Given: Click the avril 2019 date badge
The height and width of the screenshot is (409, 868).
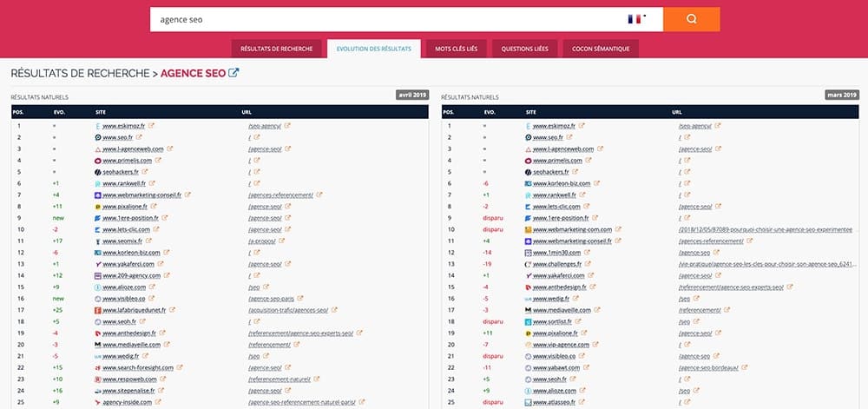Looking at the screenshot, I should 412,95.
